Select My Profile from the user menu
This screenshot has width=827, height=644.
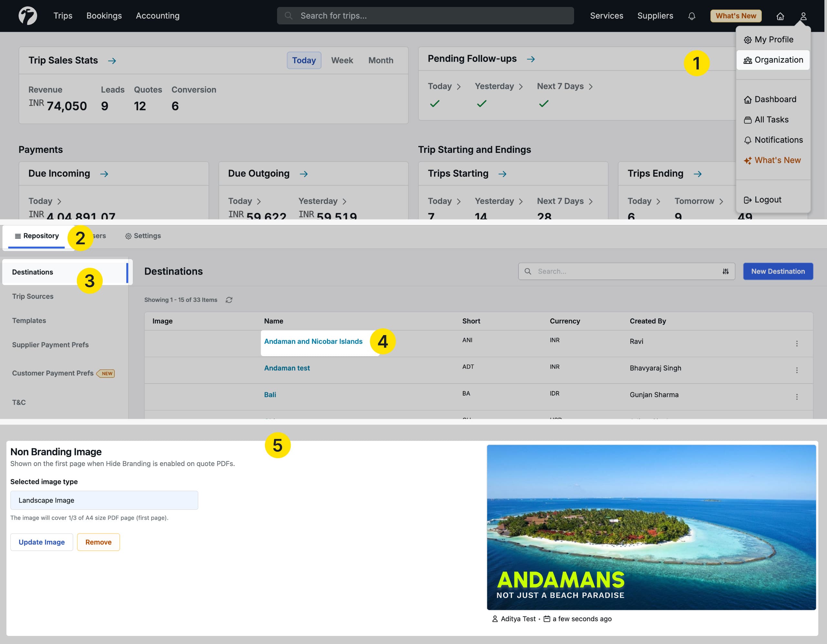(x=773, y=40)
